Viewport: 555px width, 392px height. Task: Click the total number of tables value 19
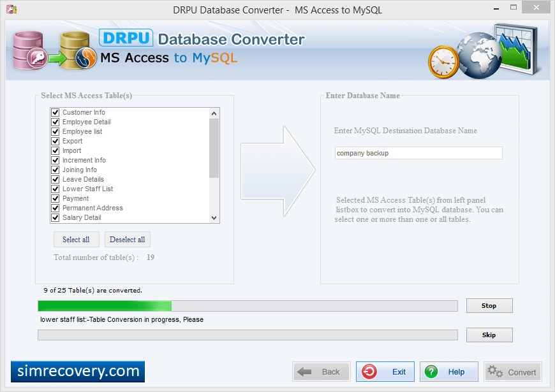[x=151, y=258]
